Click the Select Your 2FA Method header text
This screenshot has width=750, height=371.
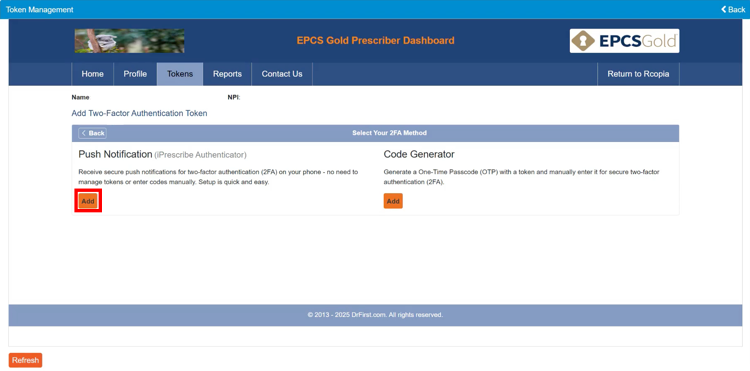tap(389, 133)
